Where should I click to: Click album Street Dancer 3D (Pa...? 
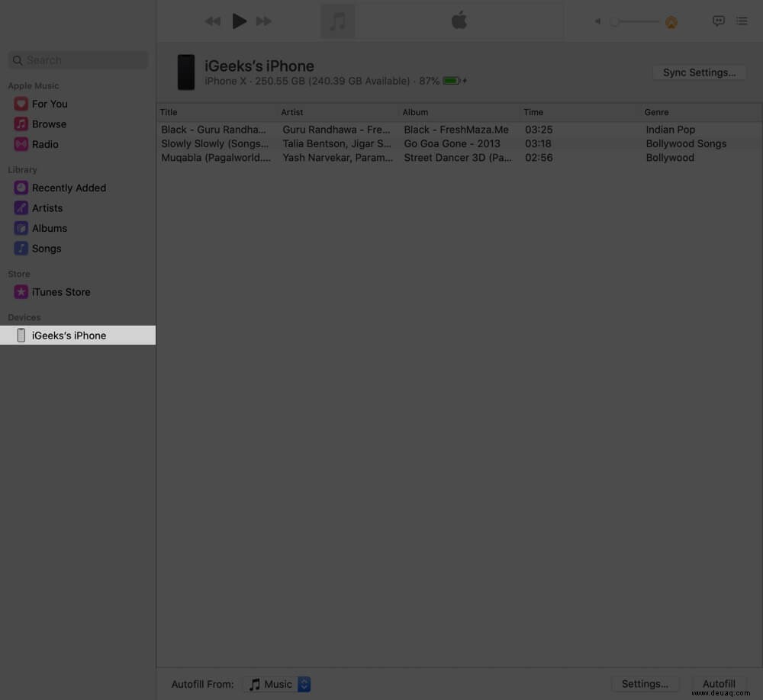(x=458, y=158)
